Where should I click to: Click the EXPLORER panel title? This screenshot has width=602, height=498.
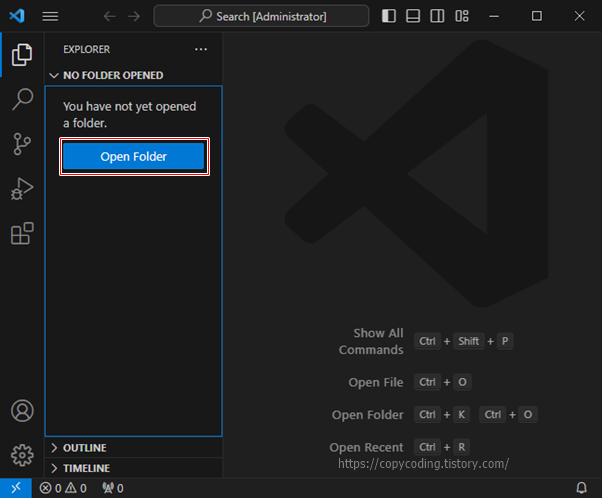tap(87, 50)
